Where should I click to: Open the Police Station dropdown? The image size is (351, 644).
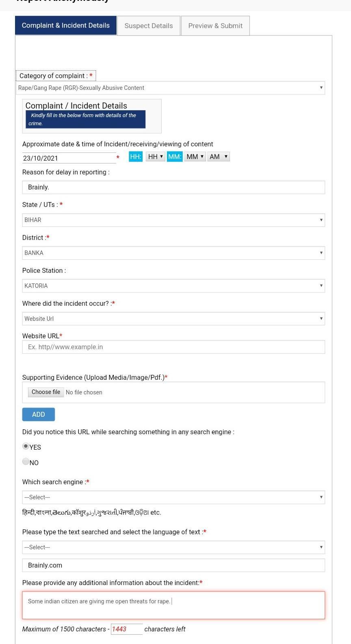point(173,286)
